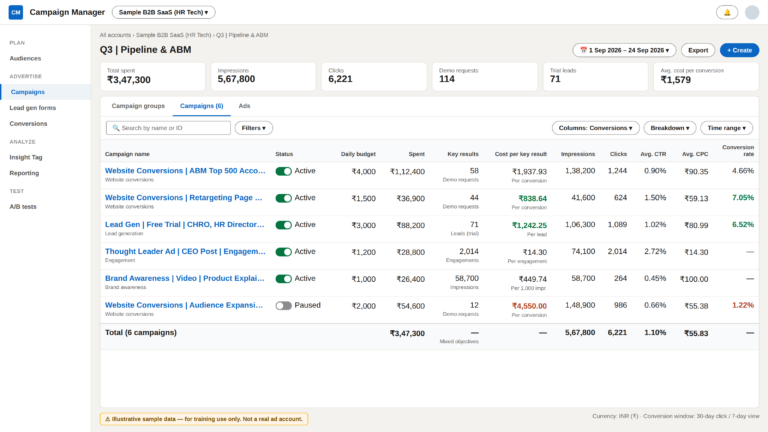Toggle Thought Leader Ad status switch
The image size is (768, 432).
point(284,252)
